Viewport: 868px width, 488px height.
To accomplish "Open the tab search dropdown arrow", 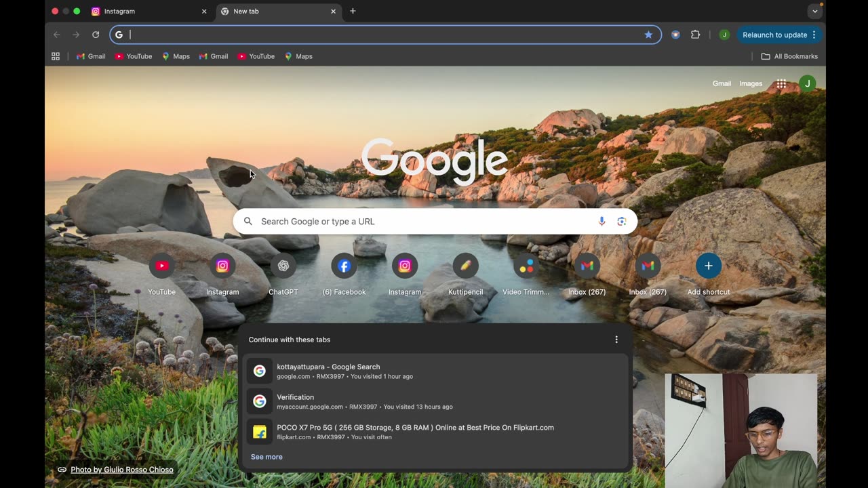I will 815,12.
